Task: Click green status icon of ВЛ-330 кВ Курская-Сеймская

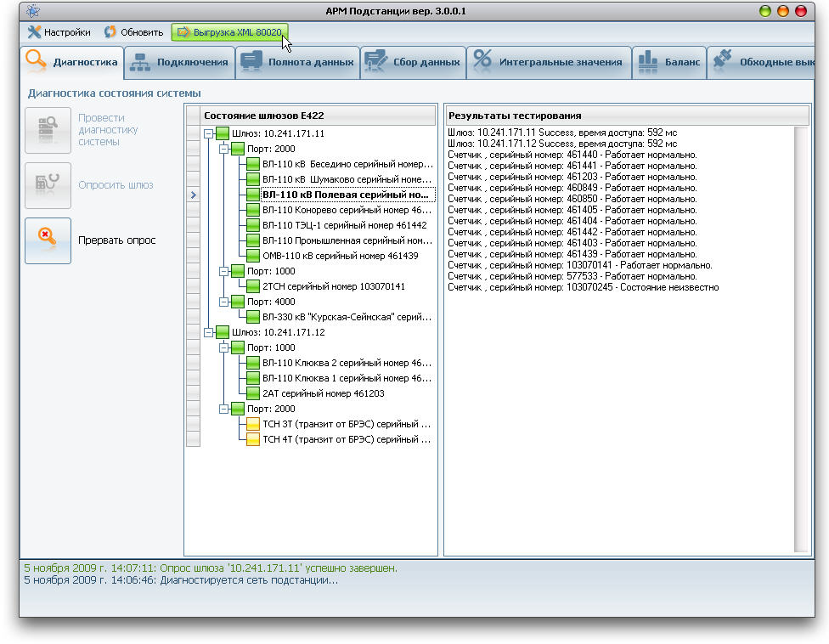Action: [253, 317]
